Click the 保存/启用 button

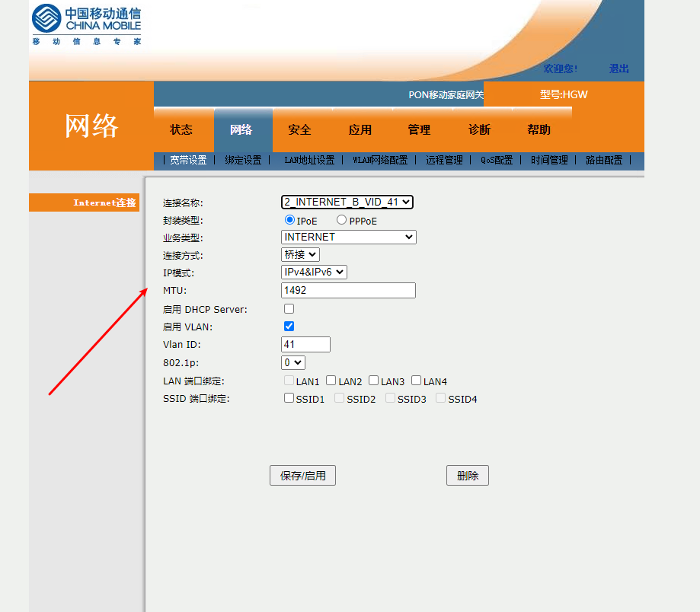coord(302,476)
